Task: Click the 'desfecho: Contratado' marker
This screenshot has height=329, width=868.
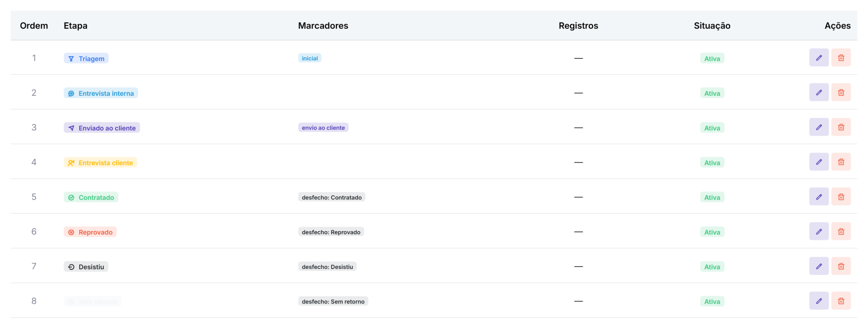Action: pos(332,197)
